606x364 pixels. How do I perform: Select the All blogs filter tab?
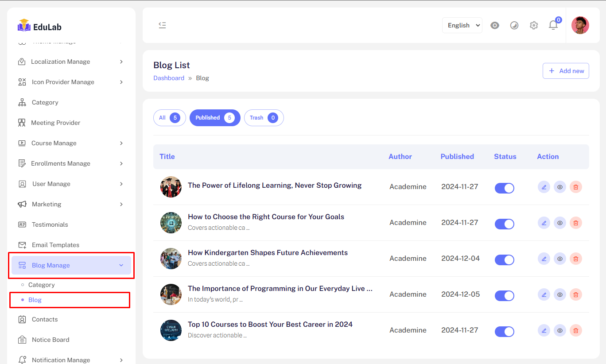coord(169,118)
